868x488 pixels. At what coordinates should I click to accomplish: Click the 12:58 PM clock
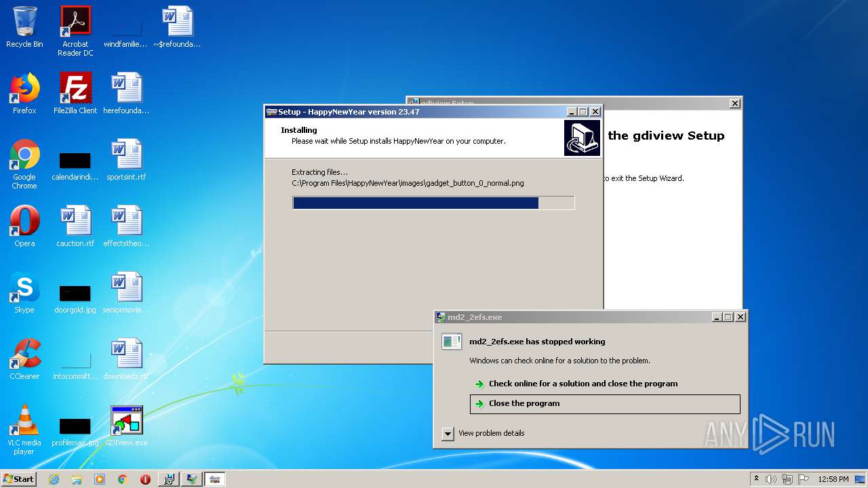point(833,479)
